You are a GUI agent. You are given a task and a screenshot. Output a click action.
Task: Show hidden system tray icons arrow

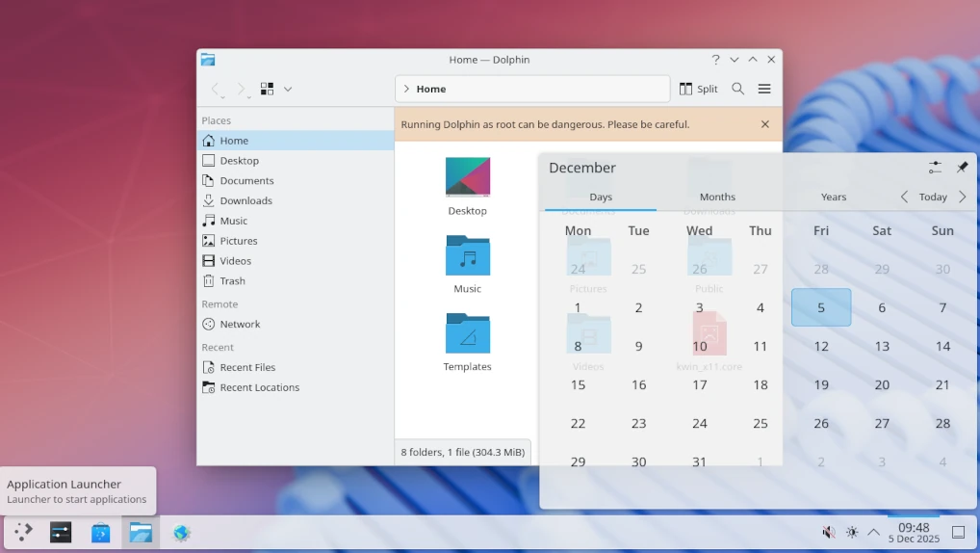click(x=873, y=532)
